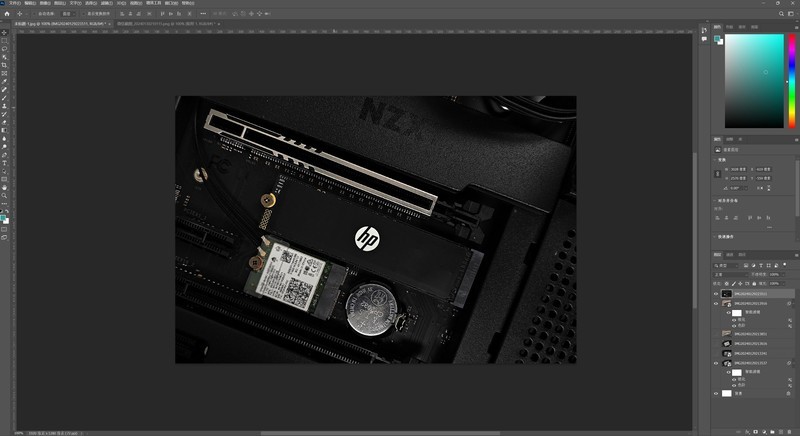Screen dimensions: 800x436
Task: Open the Comments collapsed panel icon
Action: coord(704,39)
